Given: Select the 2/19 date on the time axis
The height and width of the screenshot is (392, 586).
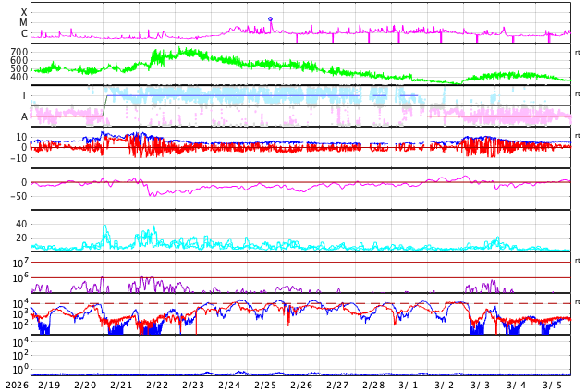Looking at the screenshot, I should 49,385.
